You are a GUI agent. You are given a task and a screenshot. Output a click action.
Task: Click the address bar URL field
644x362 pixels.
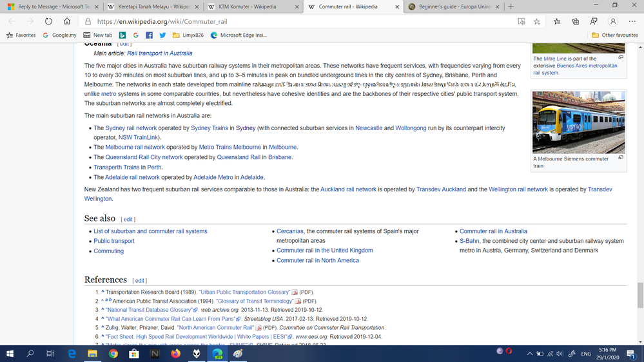[x=304, y=21]
